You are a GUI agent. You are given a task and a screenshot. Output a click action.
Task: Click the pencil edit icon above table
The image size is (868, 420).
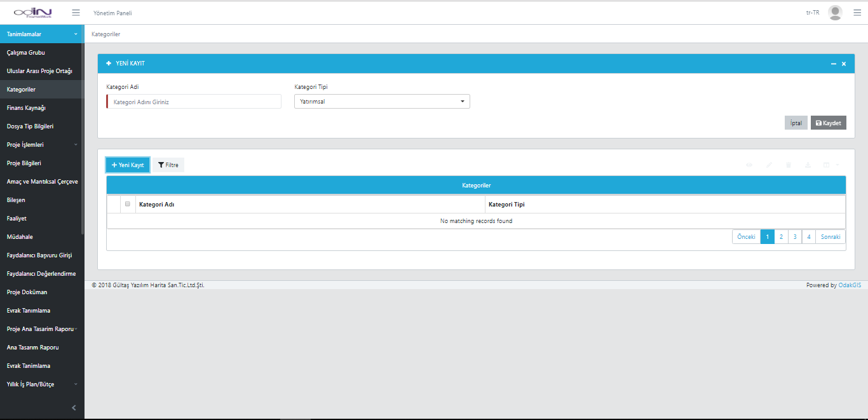tap(769, 165)
